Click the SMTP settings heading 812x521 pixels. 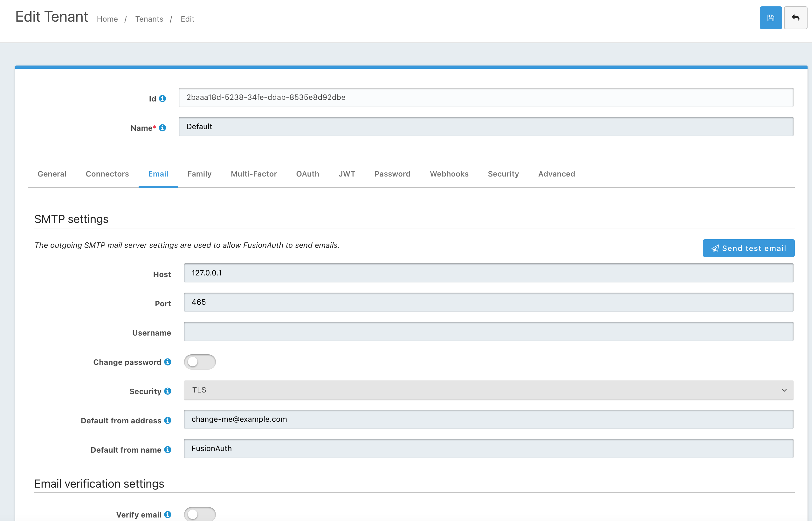pos(71,219)
